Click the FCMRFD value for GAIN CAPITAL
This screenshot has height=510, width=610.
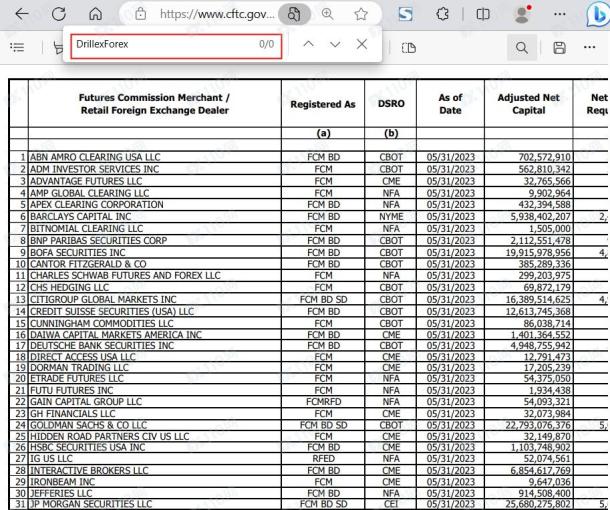pos(323,401)
